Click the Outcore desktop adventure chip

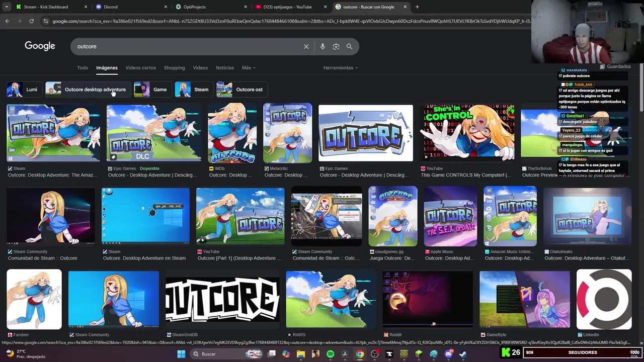88,89
